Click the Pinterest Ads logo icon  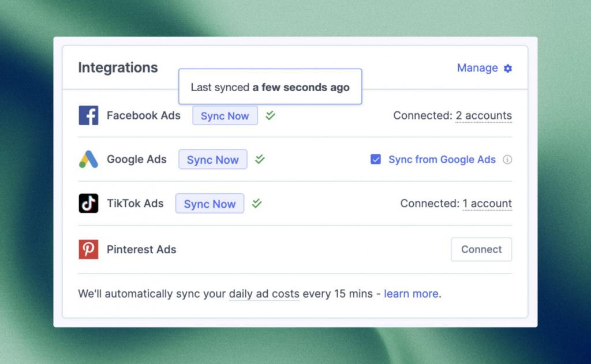tap(88, 249)
